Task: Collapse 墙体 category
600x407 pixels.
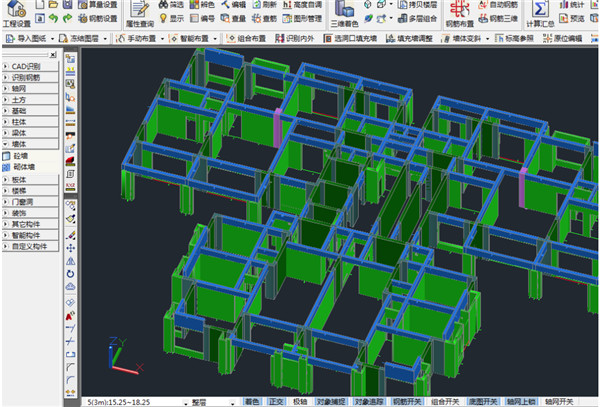Action: 30,144
